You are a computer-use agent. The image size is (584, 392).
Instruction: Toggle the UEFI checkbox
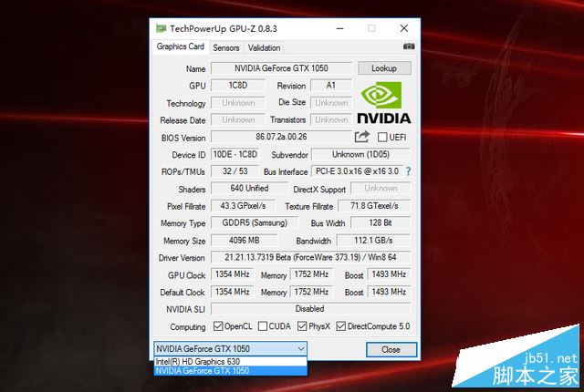[x=382, y=137]
